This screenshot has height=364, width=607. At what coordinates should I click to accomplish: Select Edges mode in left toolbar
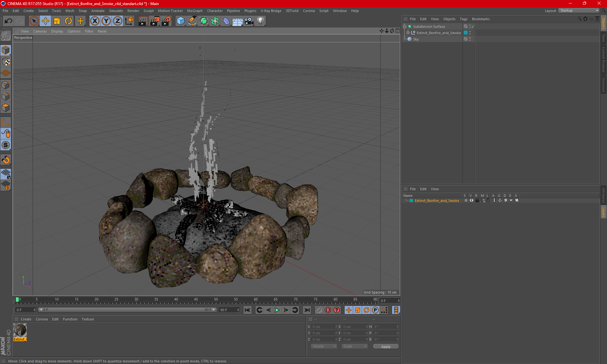pyautogui.click(x=6, y=96)
